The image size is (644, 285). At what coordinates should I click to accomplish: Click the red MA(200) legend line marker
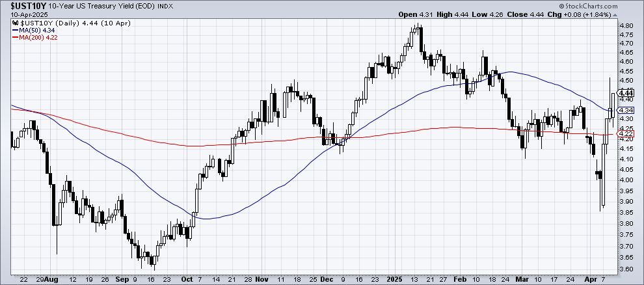pyautogui.click(x=15, y=37)
